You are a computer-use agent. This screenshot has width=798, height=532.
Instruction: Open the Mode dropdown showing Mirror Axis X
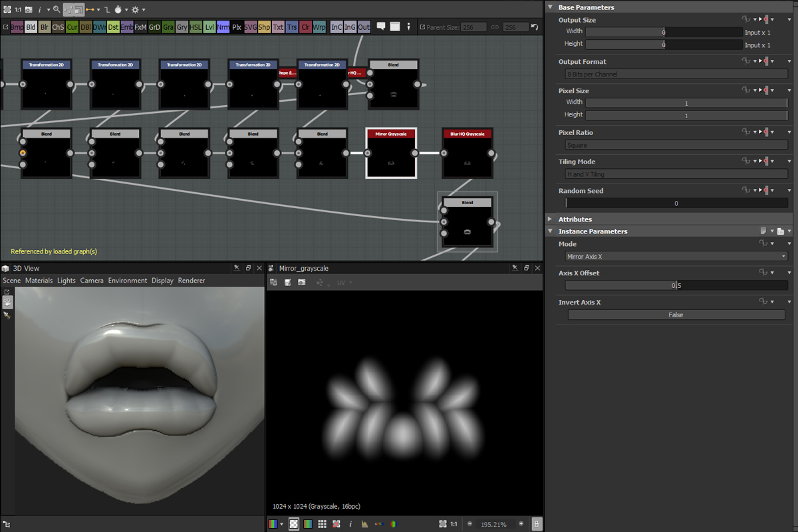tap(676, 257)
